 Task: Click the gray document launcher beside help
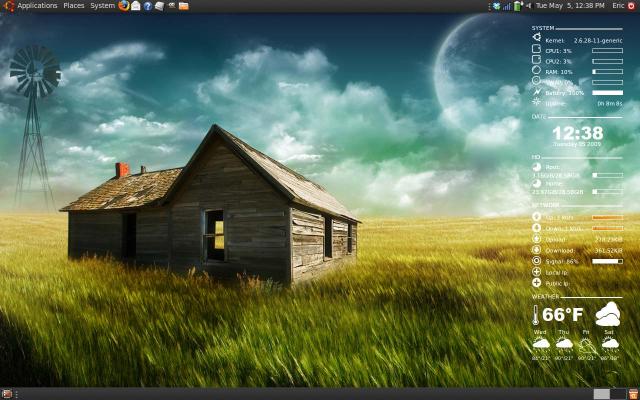(160, 6)
